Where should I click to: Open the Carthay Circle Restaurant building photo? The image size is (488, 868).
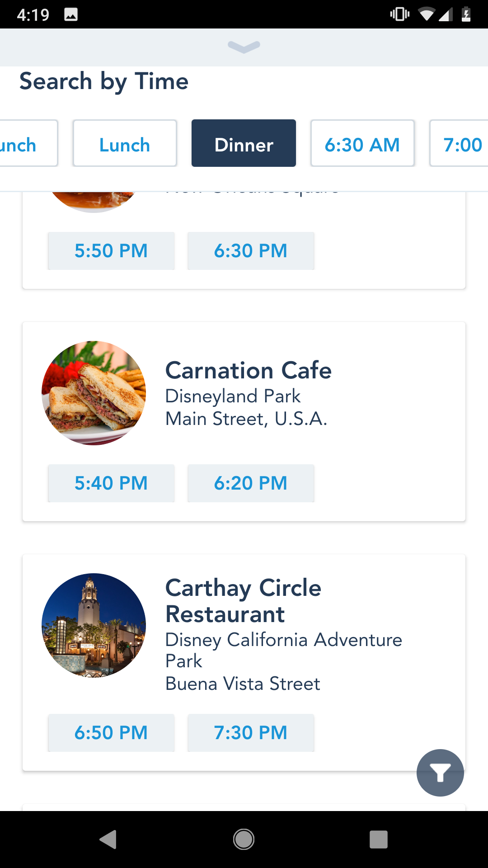(x=94, y=625)
